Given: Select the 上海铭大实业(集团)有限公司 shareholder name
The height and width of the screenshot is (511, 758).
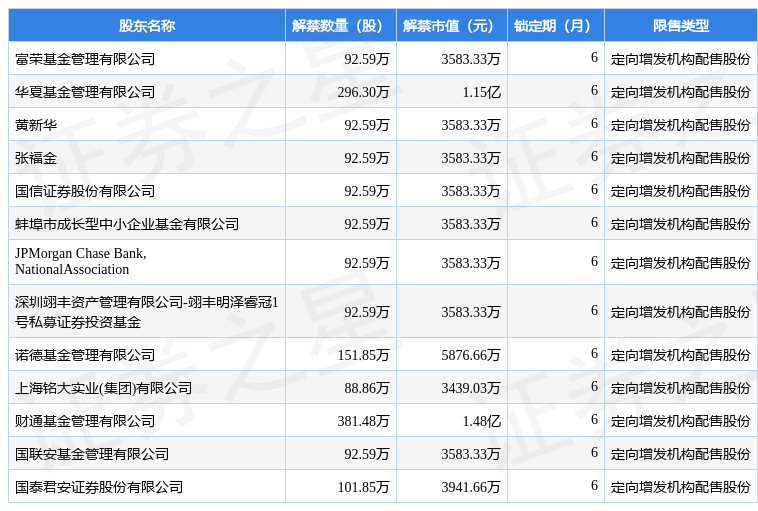Looking at the screenshot, I should [x=103, y=388].
